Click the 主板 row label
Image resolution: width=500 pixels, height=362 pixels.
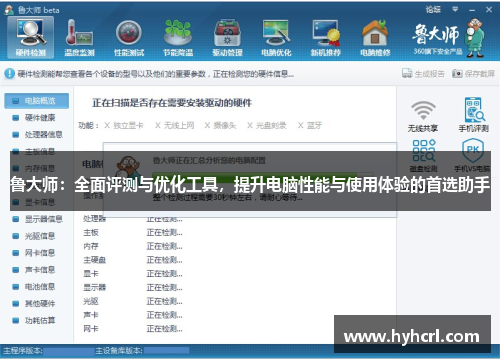click(91, 232)
